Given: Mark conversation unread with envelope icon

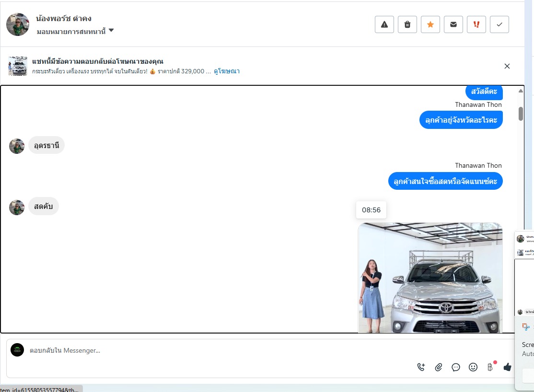Looking at the screenshot, I should (453, 24).
